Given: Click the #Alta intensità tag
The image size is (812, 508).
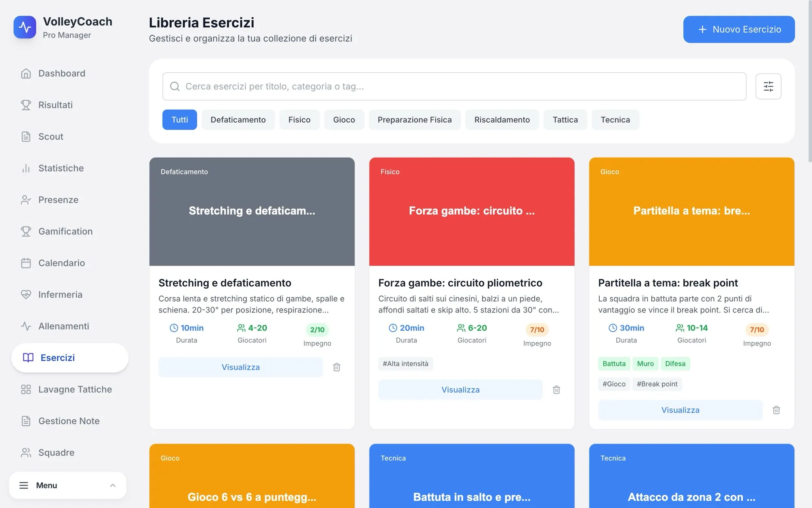Looking at the screenshot, I should tap(406, 364).
